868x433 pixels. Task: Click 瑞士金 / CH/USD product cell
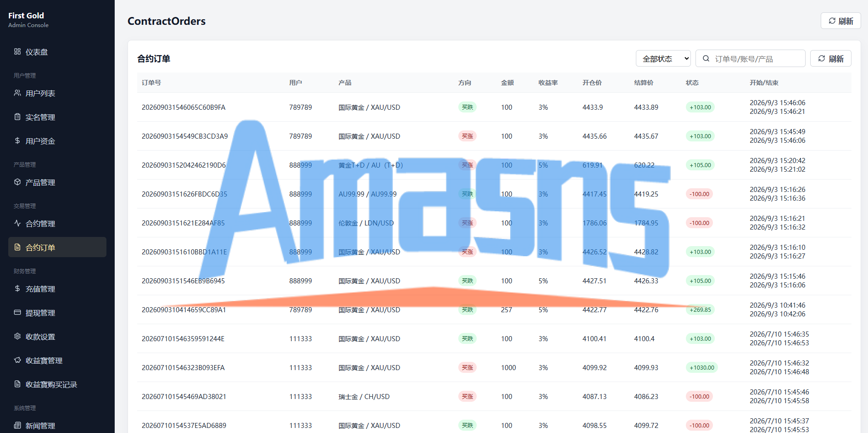364,396
